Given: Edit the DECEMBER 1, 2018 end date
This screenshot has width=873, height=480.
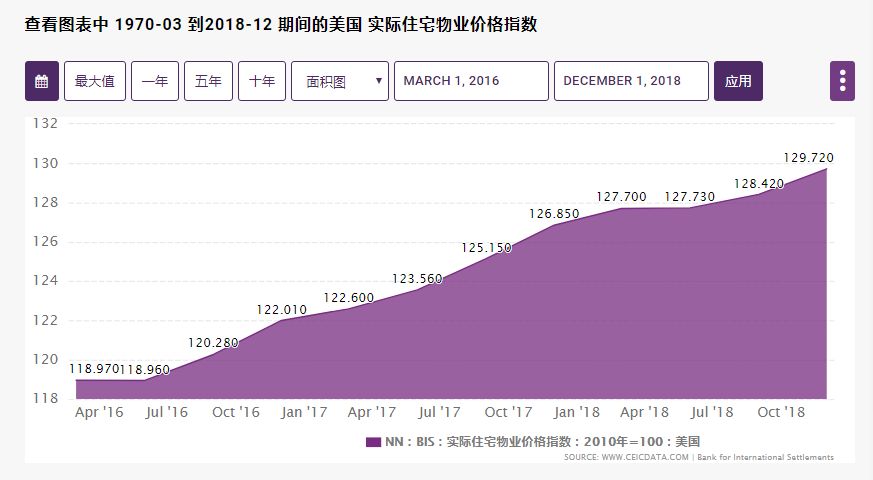Looking at the screenshot, I should click(631, 81).
